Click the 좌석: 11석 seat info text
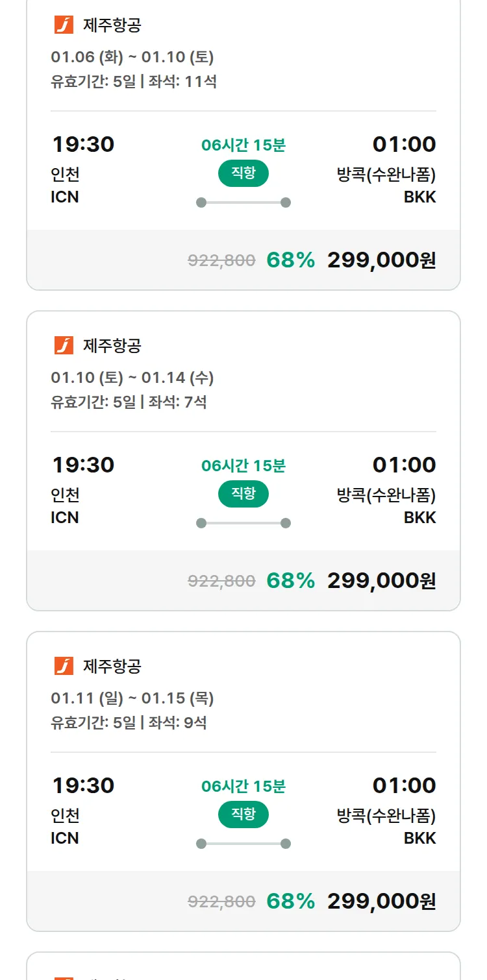 pyautogui.click(x=182, y=82)
